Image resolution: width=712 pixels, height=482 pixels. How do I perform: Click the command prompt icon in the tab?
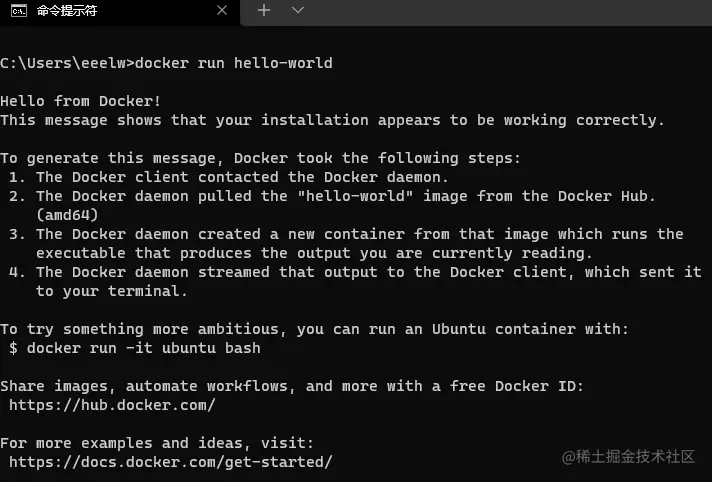pos(19,11)
